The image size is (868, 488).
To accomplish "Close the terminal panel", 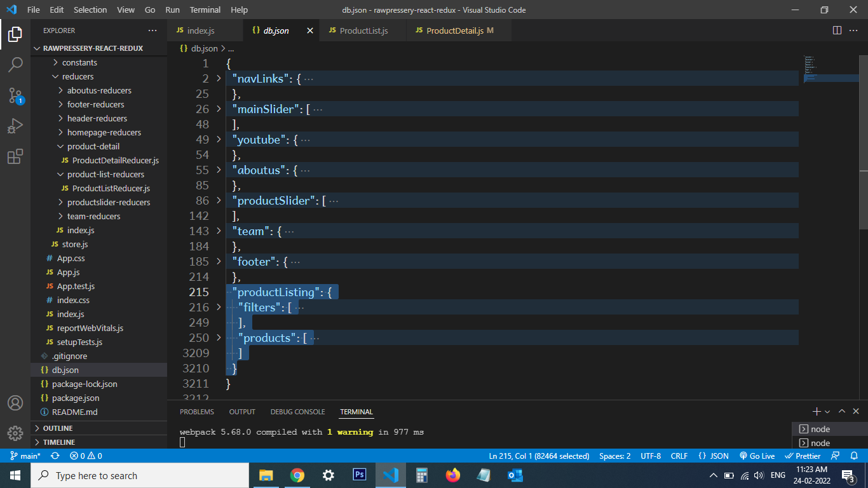I will pos(856,412).
